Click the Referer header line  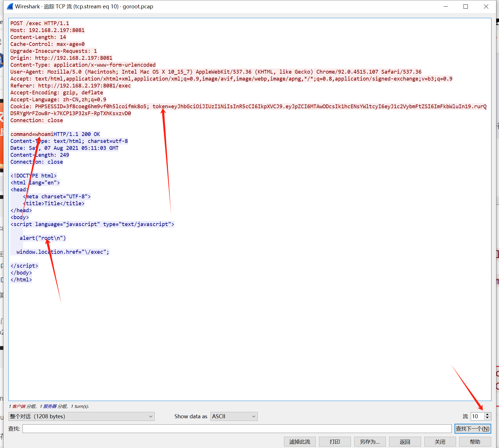[x=71, y=86]
